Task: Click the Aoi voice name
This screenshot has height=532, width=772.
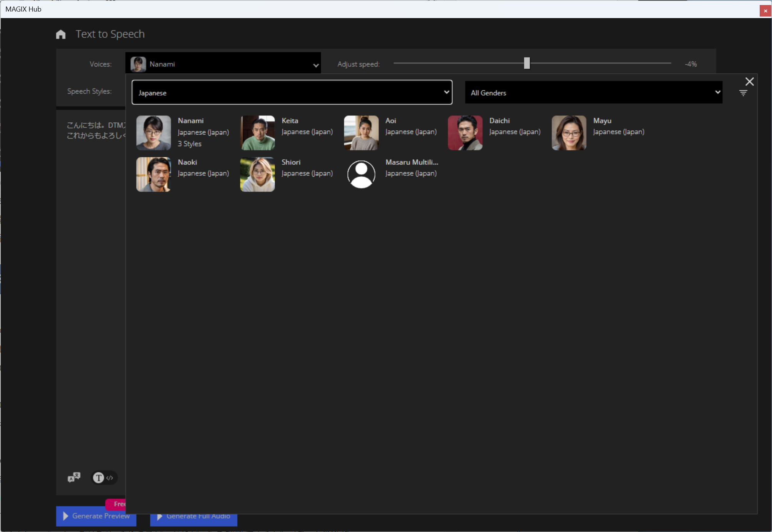Action: click(x=390, y=120)
